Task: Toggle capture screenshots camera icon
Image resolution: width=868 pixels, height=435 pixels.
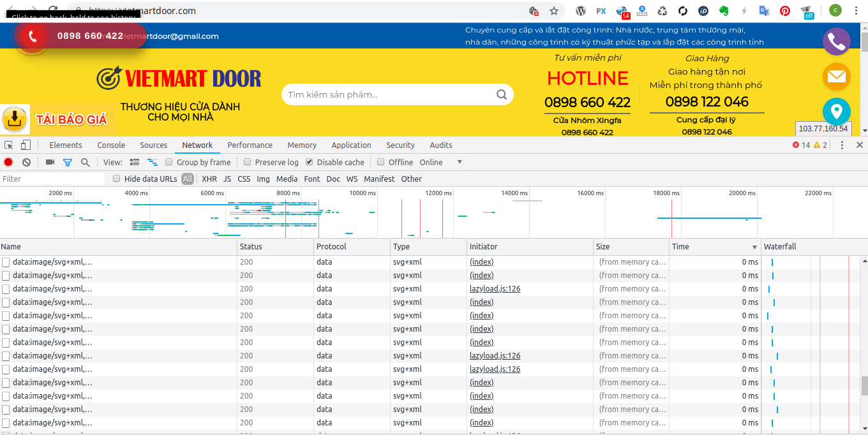Action: coord(50,163)
